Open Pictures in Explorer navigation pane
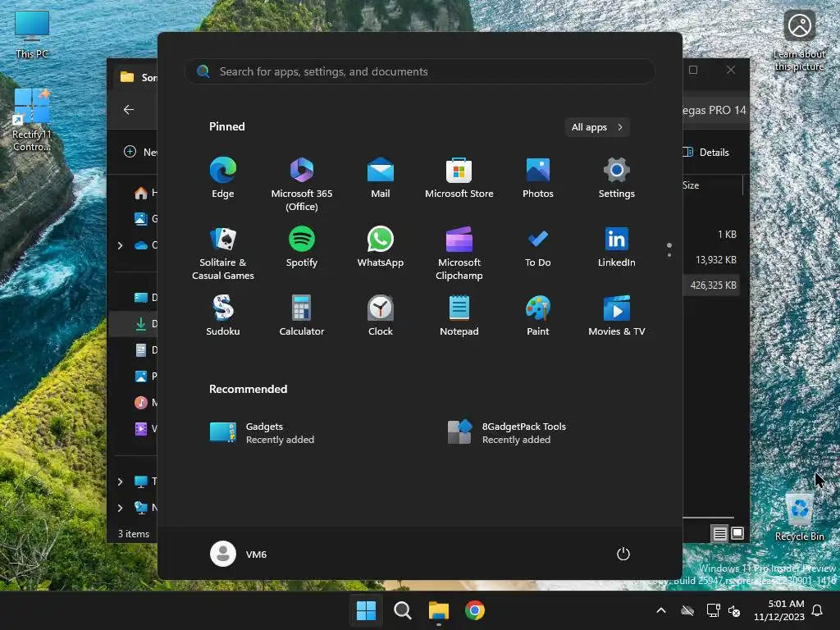This screenshot has height=630, width=840. pyautogui.click(x=144, y=376)
